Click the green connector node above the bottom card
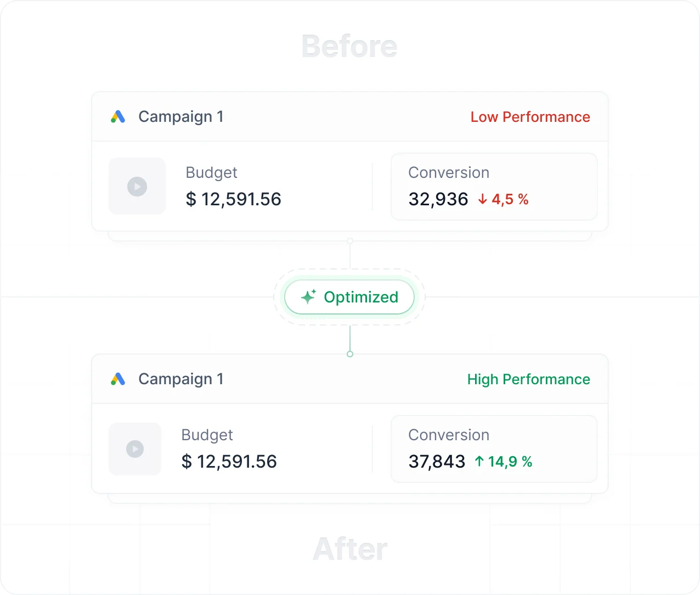 point(350,354)
